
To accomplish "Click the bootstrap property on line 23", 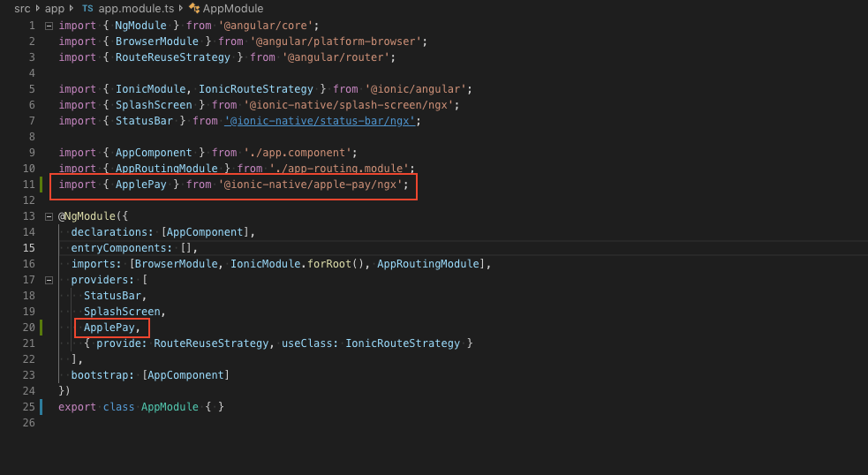I will (99, 375).
